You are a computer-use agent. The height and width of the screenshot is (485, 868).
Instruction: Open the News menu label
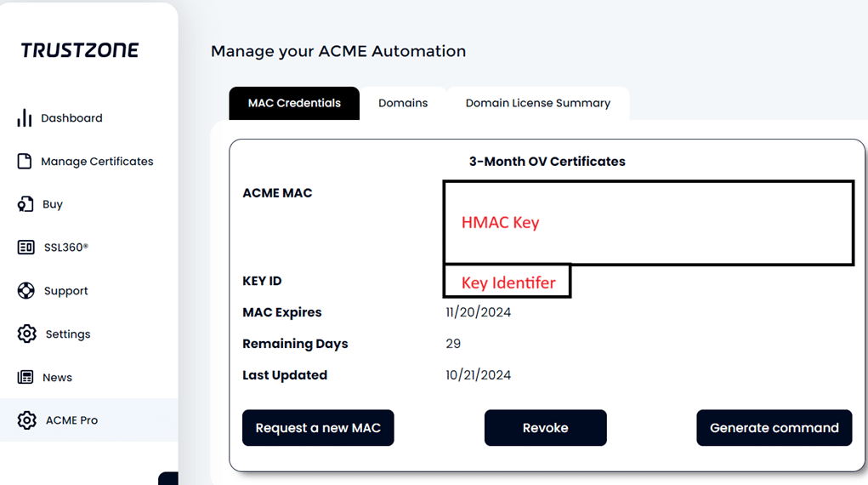pyautogui.click(x=58, y=378)
